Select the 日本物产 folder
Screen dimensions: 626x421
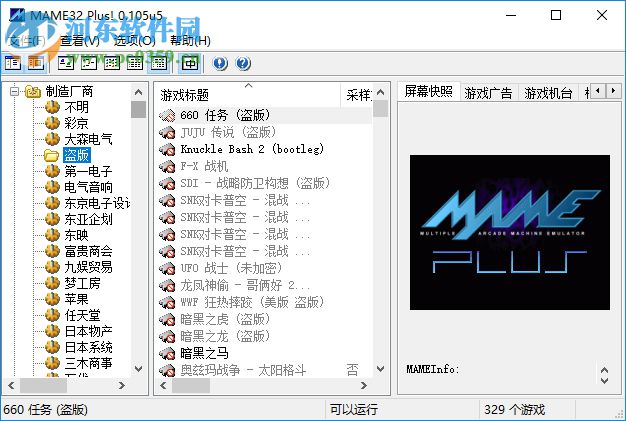tap(89, 331)
